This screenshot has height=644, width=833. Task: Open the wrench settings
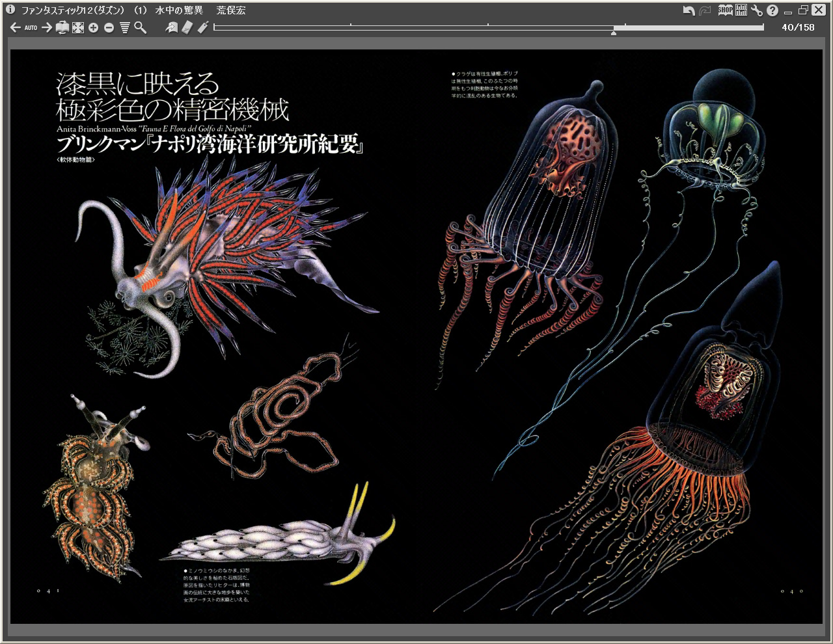point(756,10)
